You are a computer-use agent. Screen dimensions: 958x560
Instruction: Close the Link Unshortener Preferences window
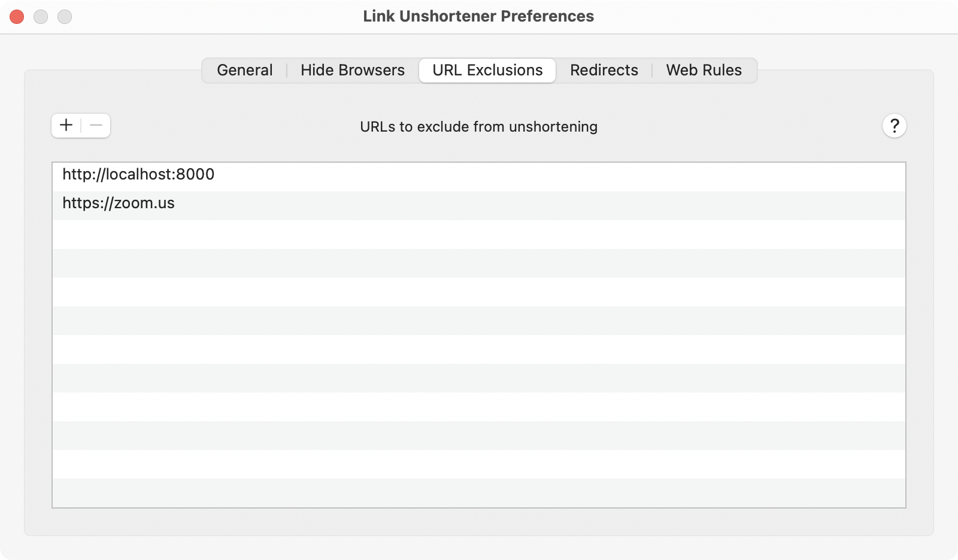tap(17, 17)
